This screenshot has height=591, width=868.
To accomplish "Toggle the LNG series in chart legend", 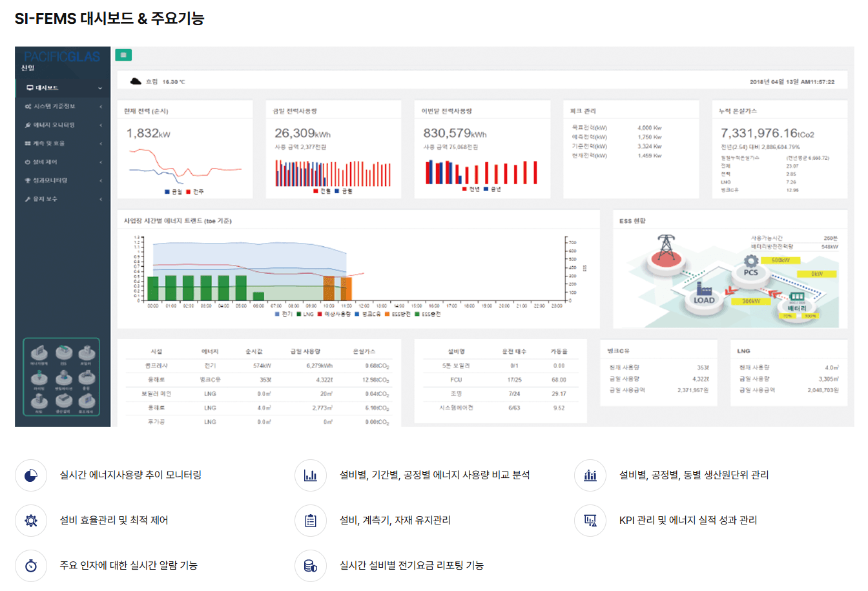I will point(305,314).
